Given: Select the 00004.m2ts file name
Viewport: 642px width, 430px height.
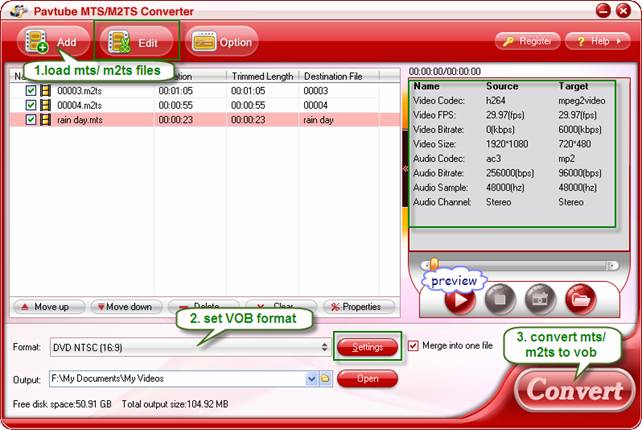Looking at the screenshot, I should [x=79, y=106].
